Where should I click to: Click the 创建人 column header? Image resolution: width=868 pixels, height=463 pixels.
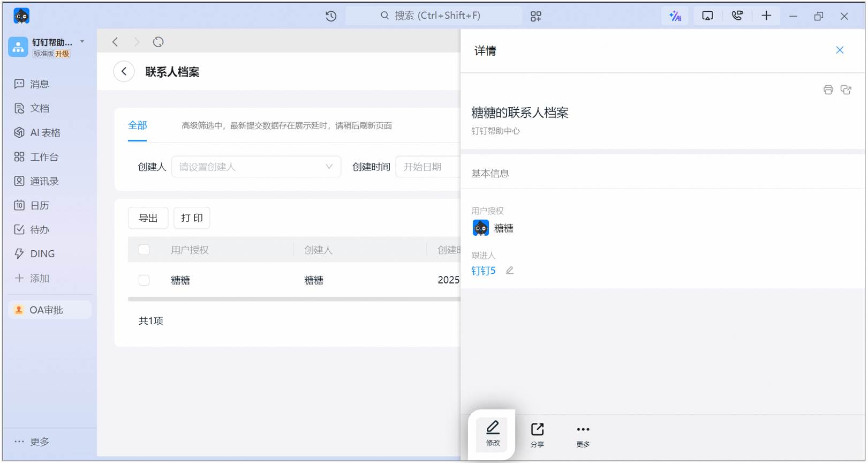pos(319,250)
